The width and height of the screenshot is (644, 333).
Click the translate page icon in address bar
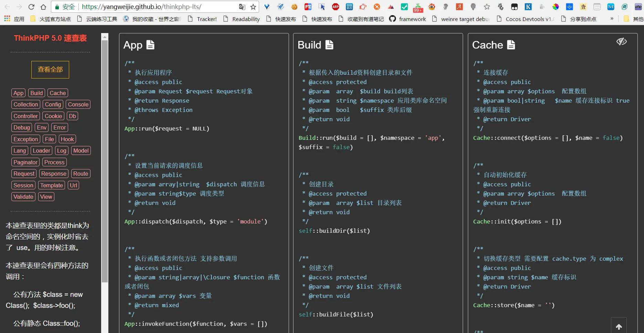(x=242, y=7)
